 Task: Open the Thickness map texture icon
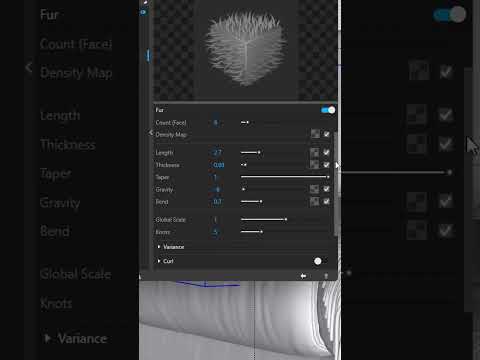point(315,165)
